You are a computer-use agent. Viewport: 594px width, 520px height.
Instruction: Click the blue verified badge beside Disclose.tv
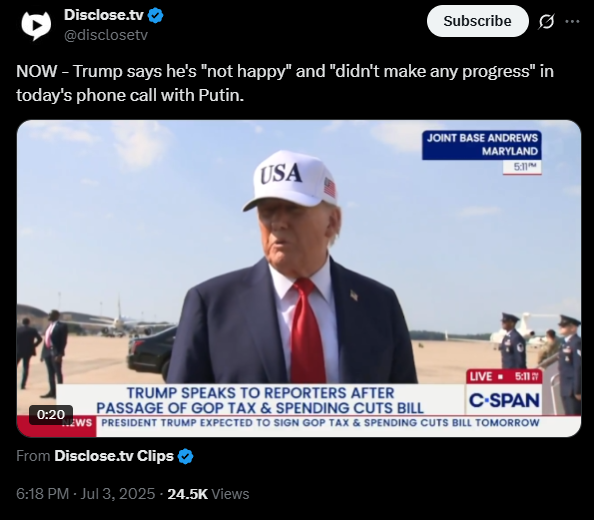(155, 16)
